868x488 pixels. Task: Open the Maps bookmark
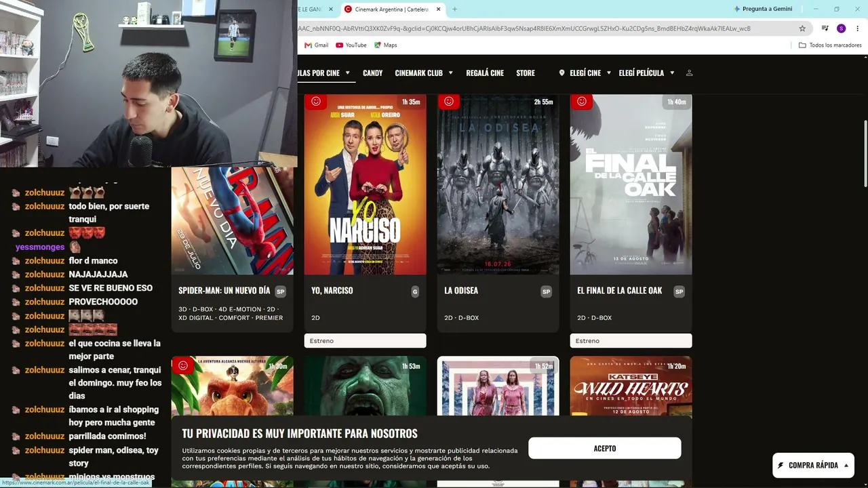click(x=385, y=45)
